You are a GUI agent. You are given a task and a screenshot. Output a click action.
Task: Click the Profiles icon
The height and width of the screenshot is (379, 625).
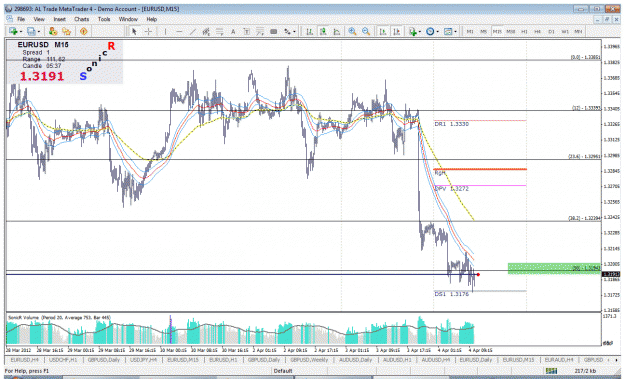31,31
